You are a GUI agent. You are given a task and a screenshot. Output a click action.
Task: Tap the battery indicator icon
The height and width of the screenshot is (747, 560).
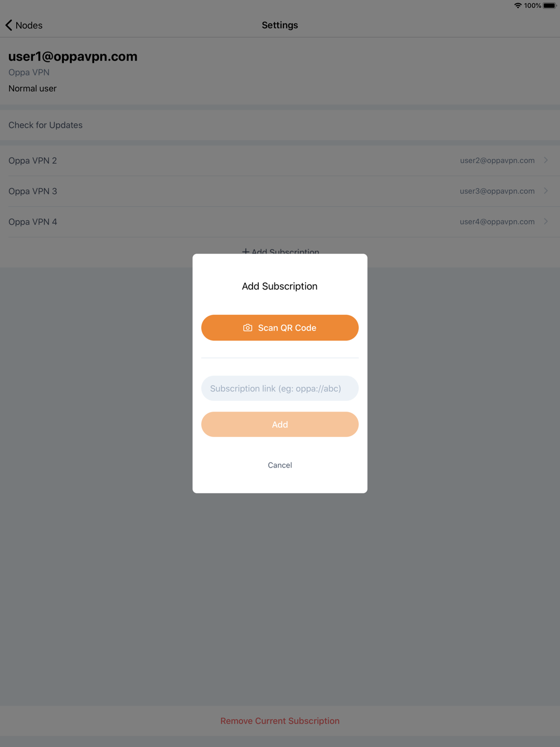coord(549,6)
